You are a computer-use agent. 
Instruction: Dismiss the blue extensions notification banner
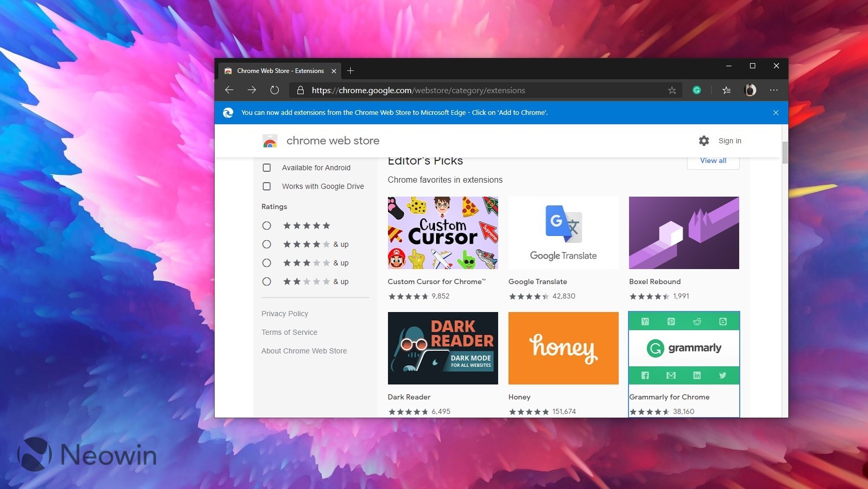point(775,112)
